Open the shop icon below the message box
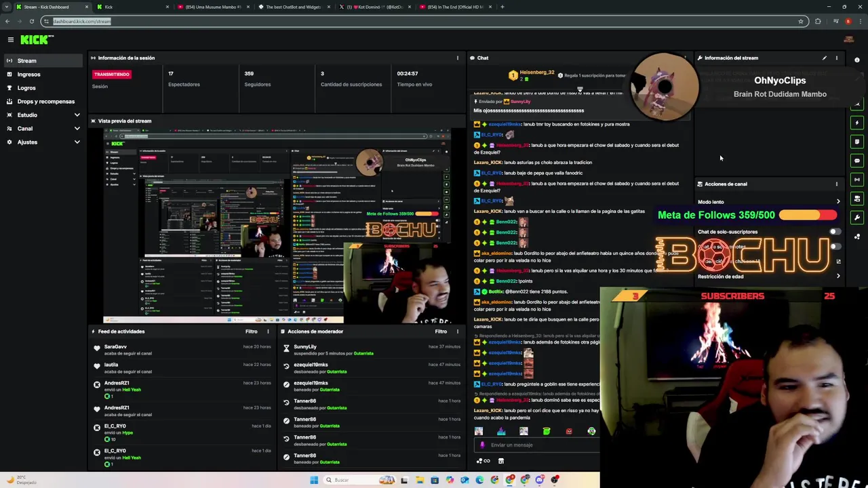 (501, 461)
